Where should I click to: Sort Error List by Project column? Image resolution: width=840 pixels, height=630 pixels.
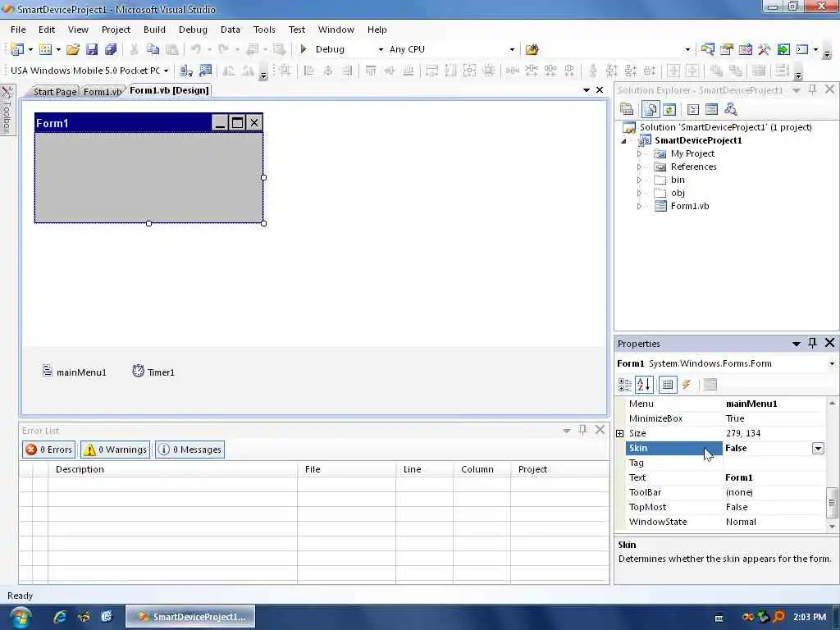point(559,469)
